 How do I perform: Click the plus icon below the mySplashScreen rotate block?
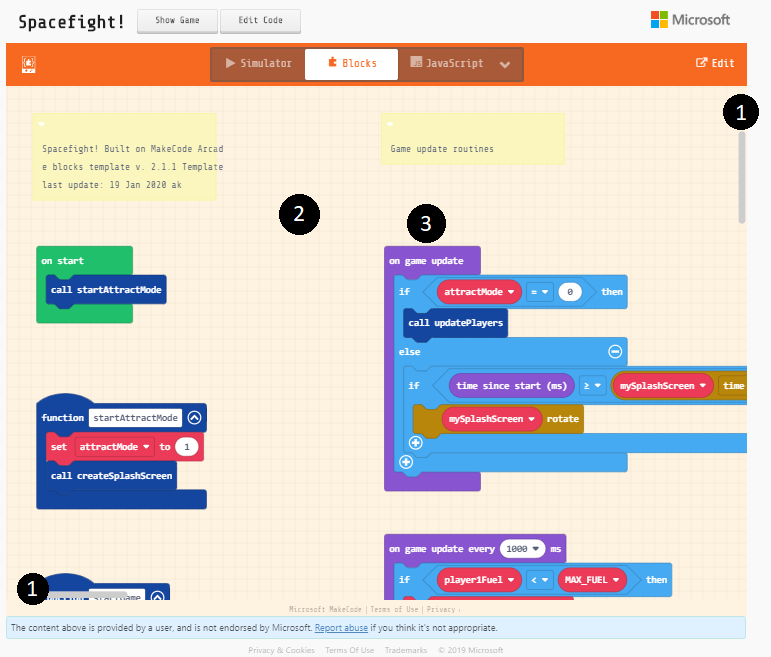(x=416, y=442)
